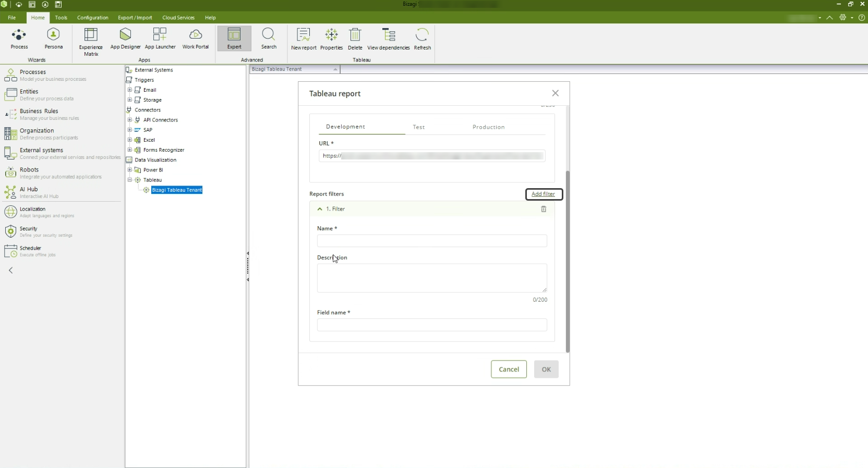Click the Cancel button
868x468 pixels.
(x=509, y=370)
